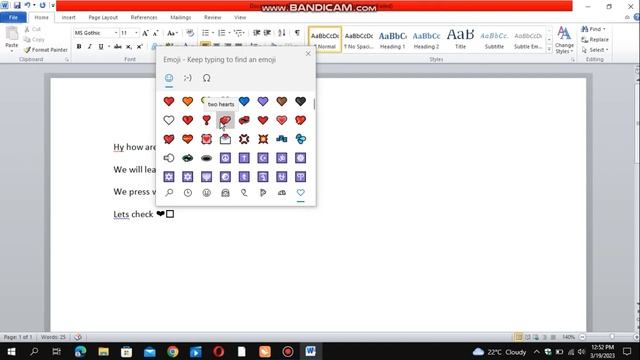Insert the peace symbol emoji
Viewport: 640px width, 360px height.
[225, 158]
